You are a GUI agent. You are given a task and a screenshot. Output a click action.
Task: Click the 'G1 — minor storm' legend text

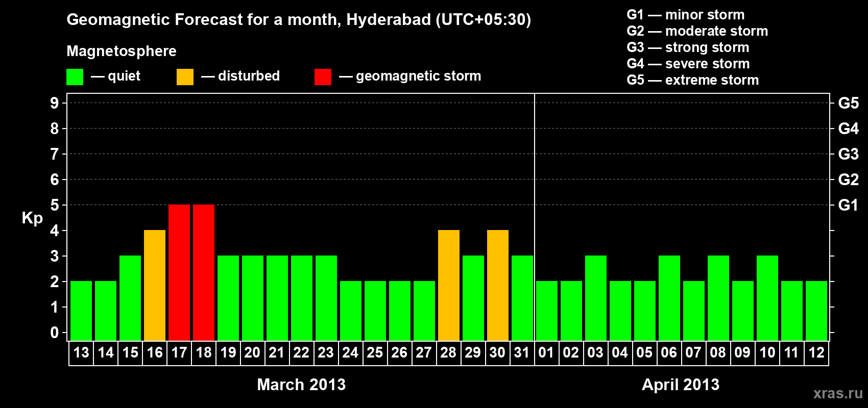[686, 15]
